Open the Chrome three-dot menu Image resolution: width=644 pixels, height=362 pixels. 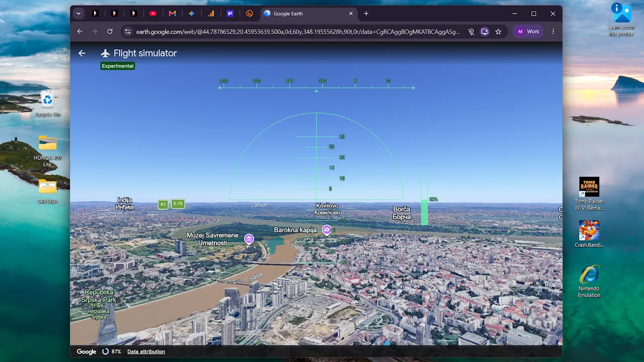click(x=553, y=32)
